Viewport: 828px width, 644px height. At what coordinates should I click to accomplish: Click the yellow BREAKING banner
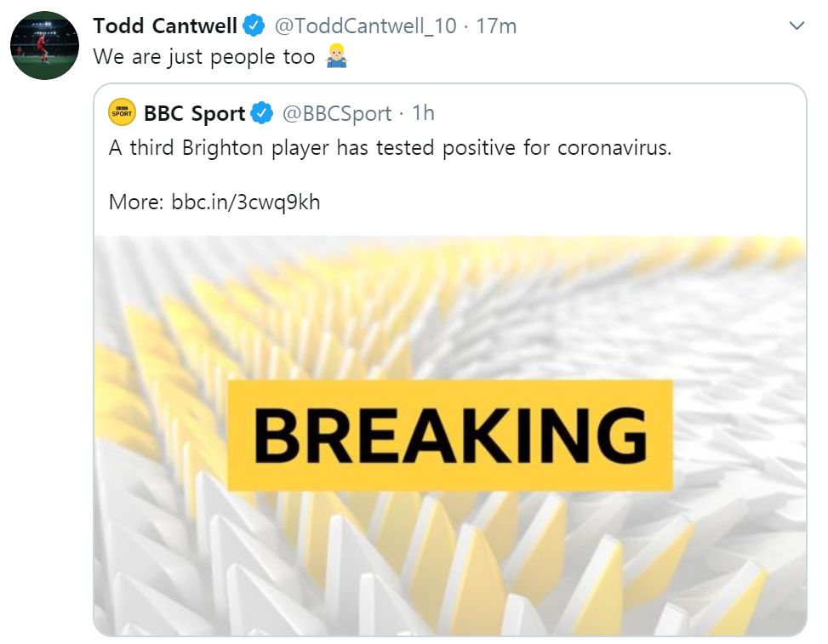point(450,436)
